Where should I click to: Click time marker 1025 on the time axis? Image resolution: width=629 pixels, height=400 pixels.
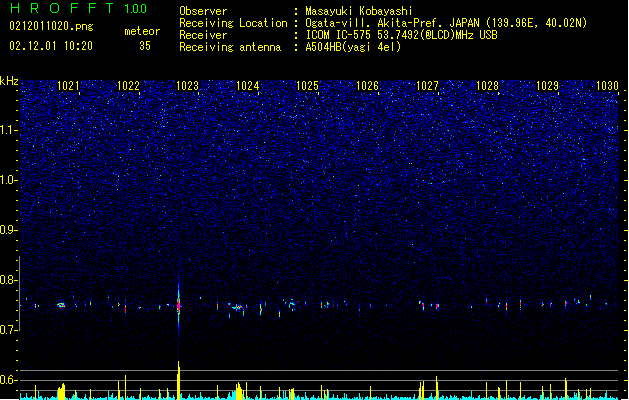click(307, 86)
